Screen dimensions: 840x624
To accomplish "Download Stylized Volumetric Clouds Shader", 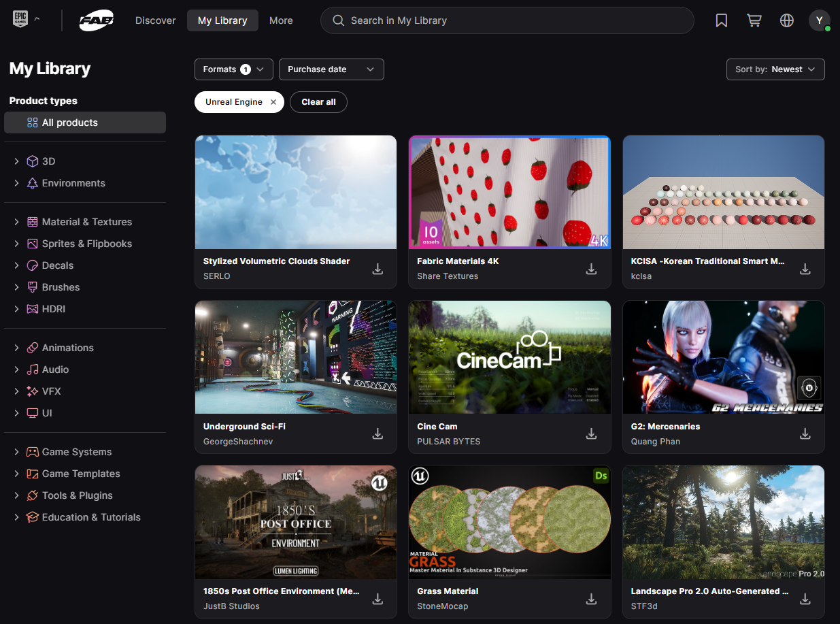I will point(377,269).
